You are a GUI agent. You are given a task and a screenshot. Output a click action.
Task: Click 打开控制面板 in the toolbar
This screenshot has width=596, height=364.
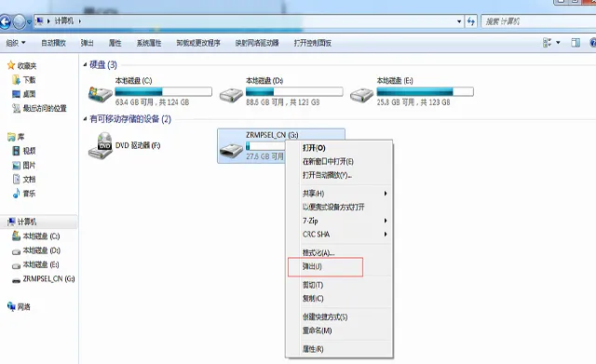tap(313, 43)
